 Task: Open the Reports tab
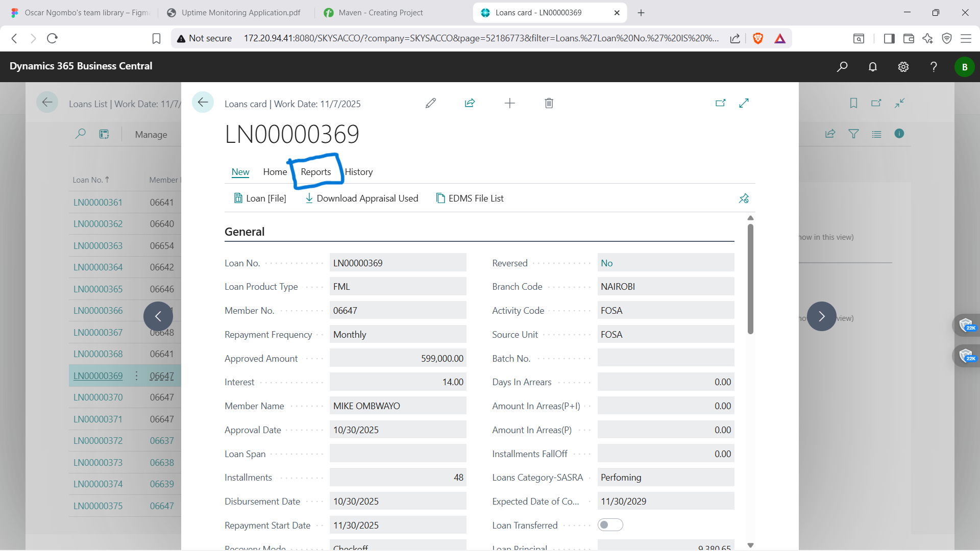coord(315,172)
